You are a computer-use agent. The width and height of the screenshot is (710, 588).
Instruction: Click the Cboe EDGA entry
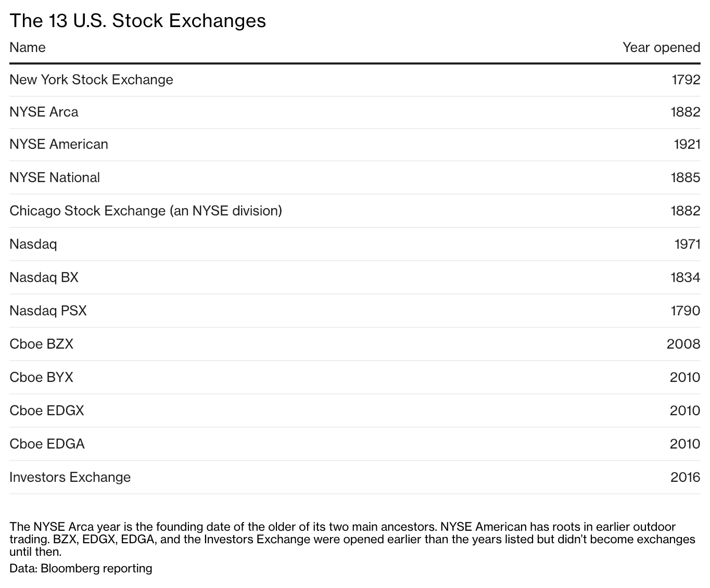pyautogui.click(x=47, y=444)
